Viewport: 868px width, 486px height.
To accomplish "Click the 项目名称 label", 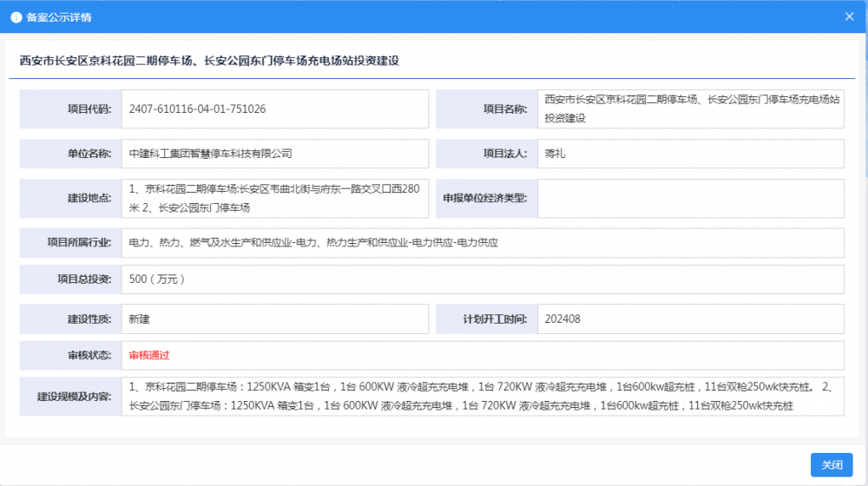I will (505, 109).
